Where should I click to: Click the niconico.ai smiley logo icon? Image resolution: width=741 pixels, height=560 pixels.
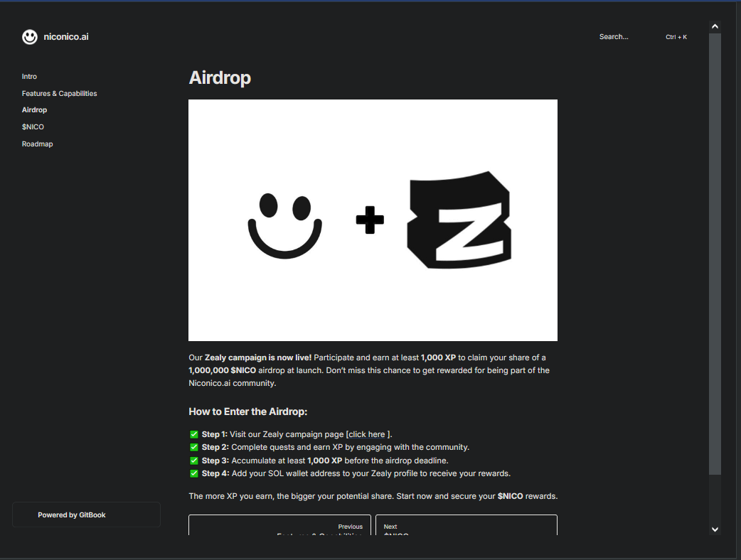pyautogui.click(x=30, y=37)
